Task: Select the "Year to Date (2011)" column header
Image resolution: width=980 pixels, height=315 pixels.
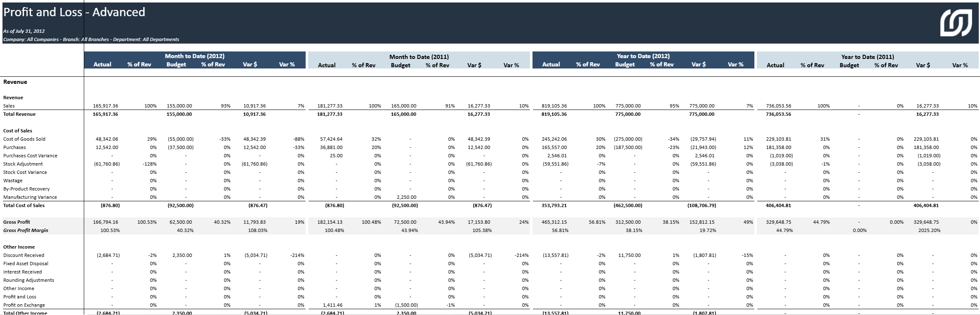Action: pyautogui.click(x=867, y=57)
